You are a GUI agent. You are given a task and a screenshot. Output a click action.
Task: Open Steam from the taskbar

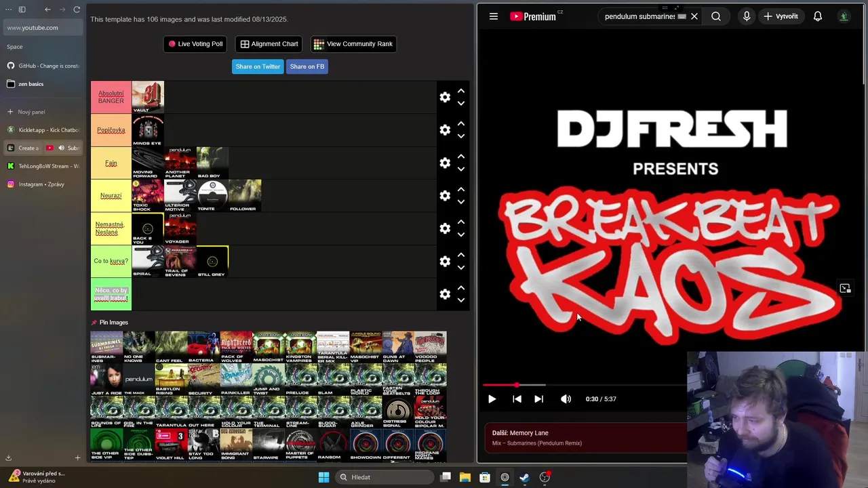pyautogui.click(x=525, y=477)
